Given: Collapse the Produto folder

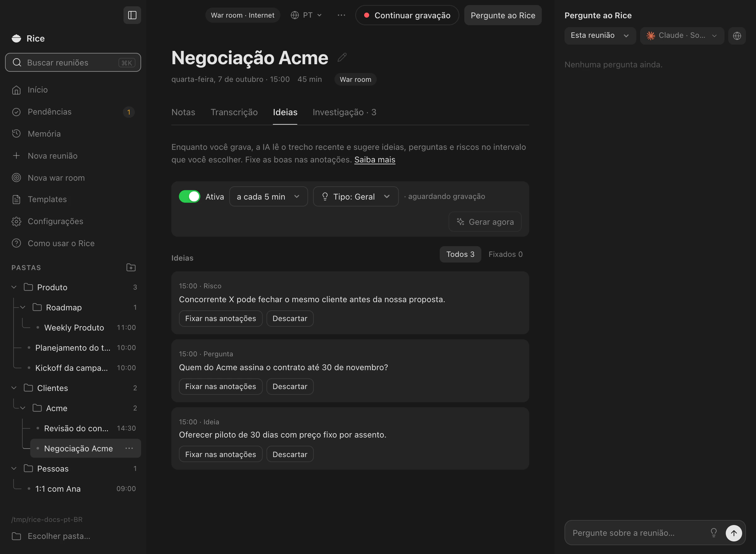Looking at the screenshot, I should 14,287.
